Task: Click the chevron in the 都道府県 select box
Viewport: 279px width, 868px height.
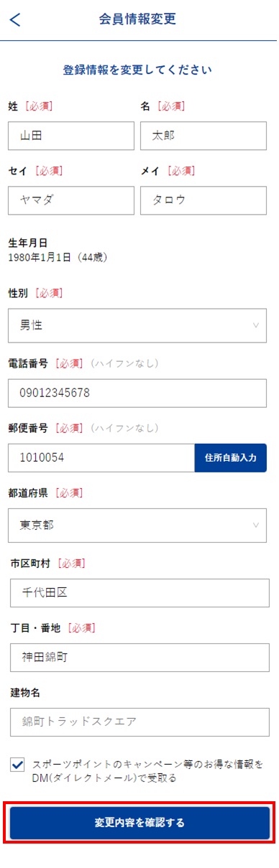Action: coord(256,525)
